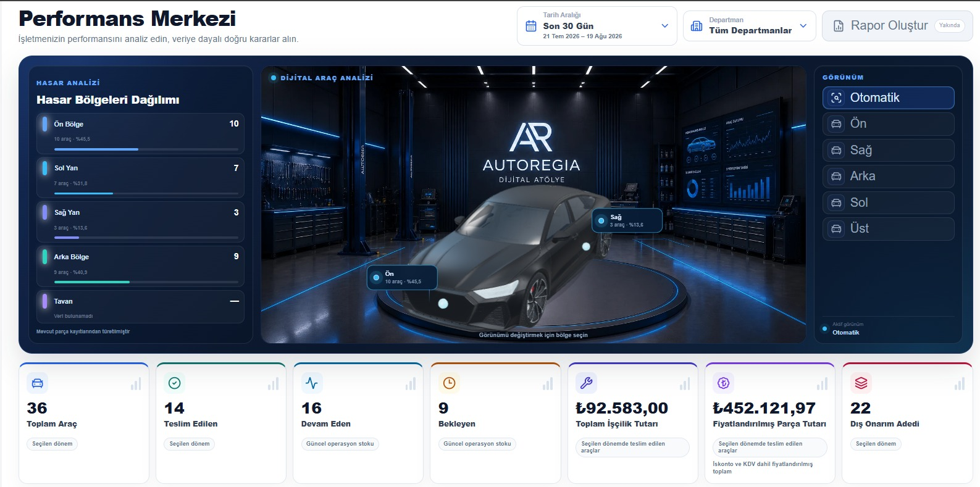Click the front bumper hotspot dot on car
Viewport: 980px width, 487px height.
coord(443,304)
